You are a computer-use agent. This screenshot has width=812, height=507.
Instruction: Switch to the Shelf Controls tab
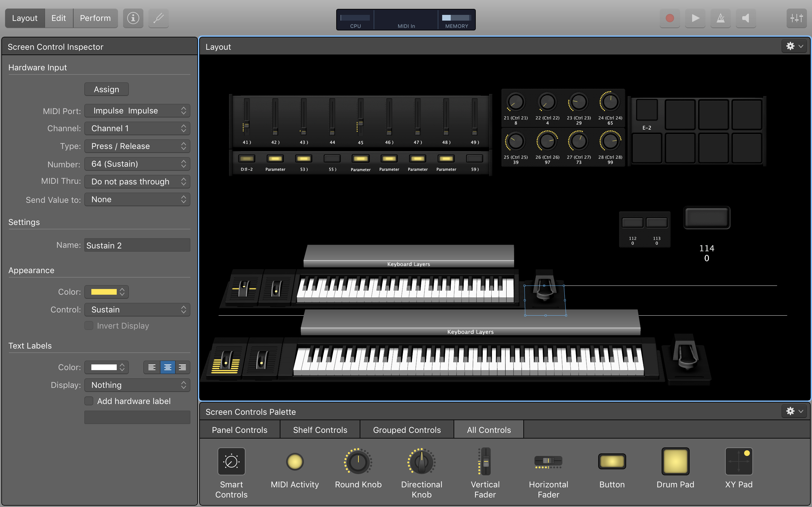click(x=320, y=430)
